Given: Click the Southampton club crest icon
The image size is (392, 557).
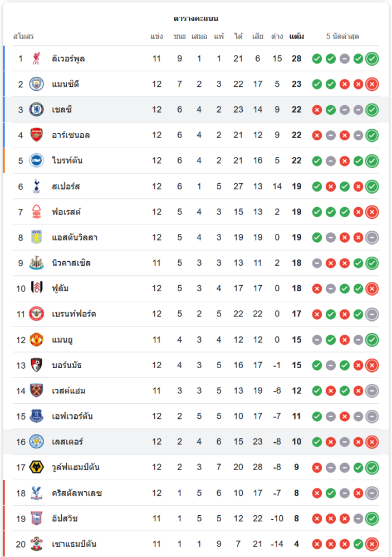Looking at the screenshot, I should point(36,544).
